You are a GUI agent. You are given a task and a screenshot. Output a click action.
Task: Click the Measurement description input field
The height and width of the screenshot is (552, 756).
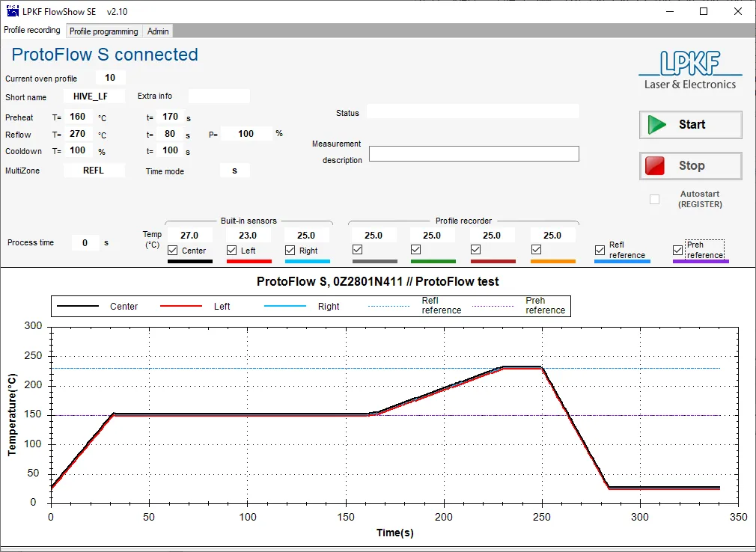[474, 154]
